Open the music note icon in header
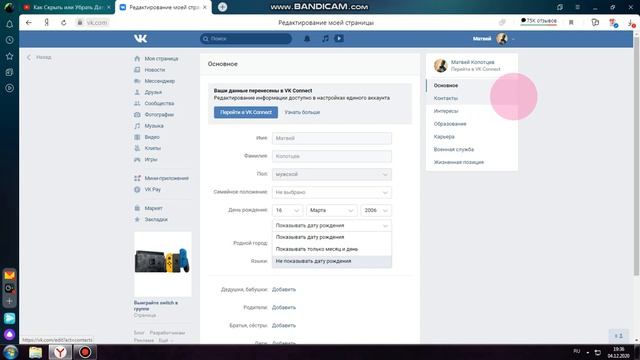This screenshot has height=360, width=640. click(x=325, y=38)
